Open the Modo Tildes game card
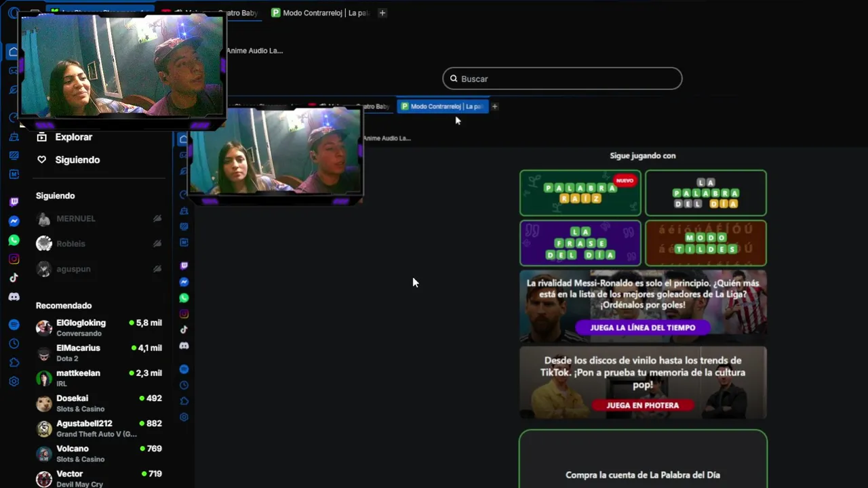The height and width of the screenshot is (488, 868). click(x=706, y=243)
